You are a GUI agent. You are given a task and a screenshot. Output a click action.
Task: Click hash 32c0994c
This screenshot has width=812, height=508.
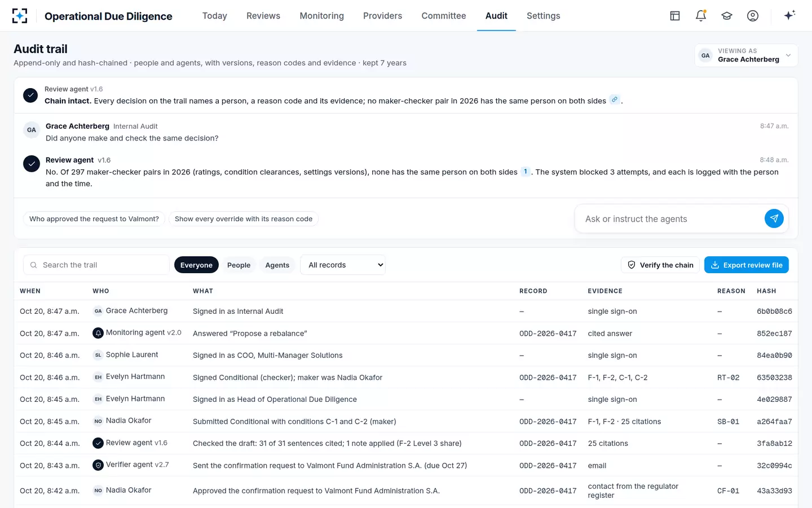[x=774, y=466]
